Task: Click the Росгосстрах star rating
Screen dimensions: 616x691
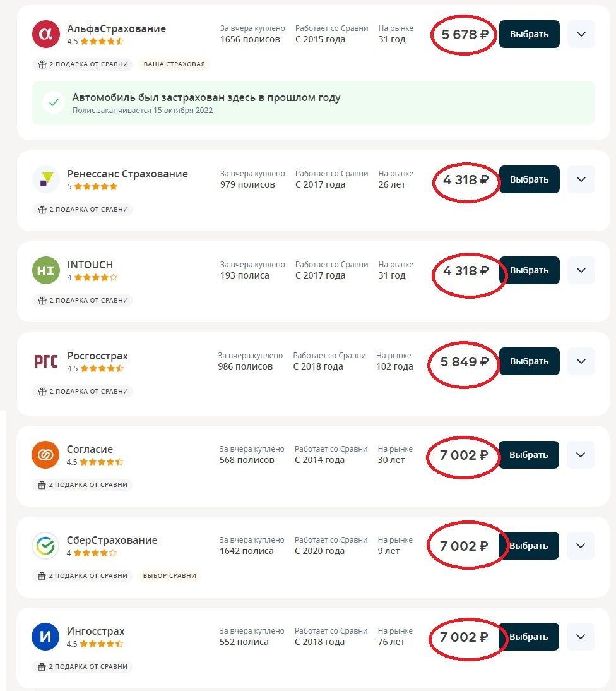Action: [102, 368]
